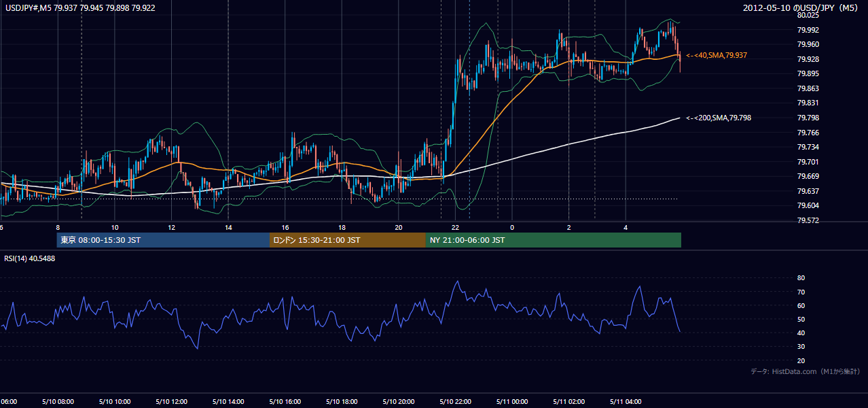Click the 5/10 10:00 time label
This screenshot has height=408, width=868.
click(x=115, y=402)
